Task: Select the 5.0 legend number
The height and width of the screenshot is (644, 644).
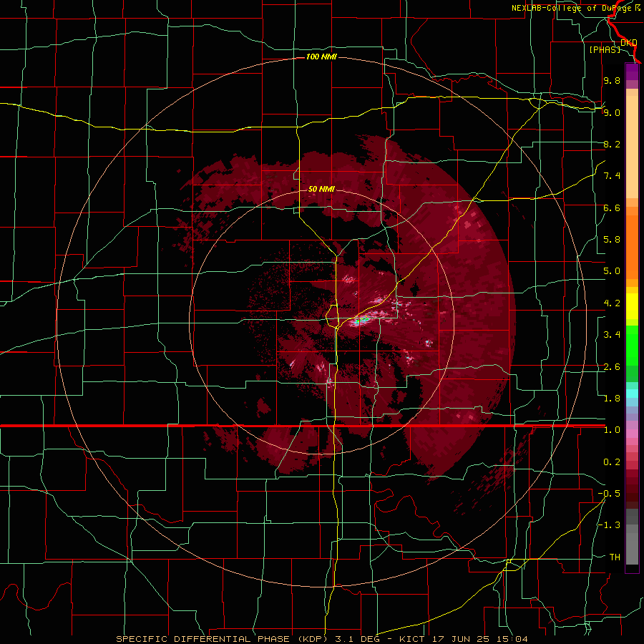Action: 612,271
